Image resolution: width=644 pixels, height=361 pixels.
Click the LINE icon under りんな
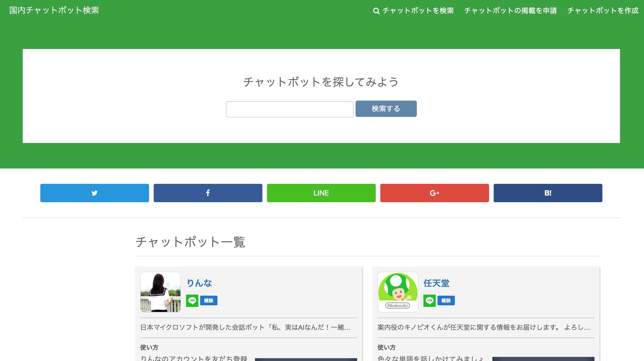point(192,300)
